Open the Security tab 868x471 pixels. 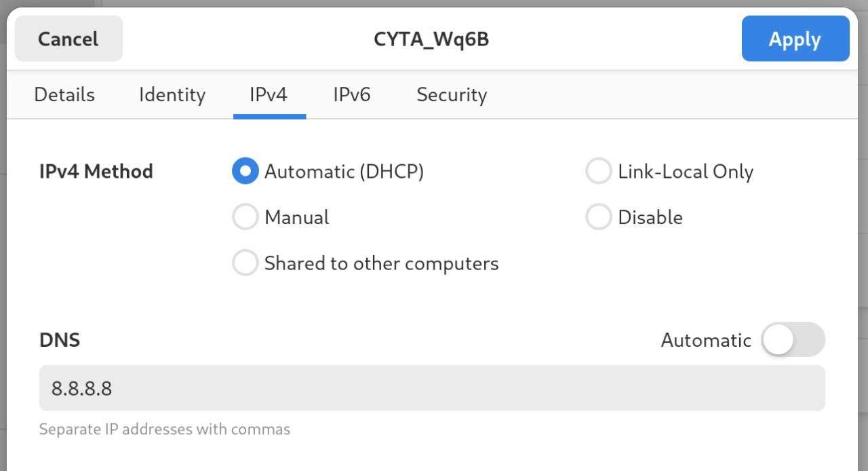coord(452,95)
